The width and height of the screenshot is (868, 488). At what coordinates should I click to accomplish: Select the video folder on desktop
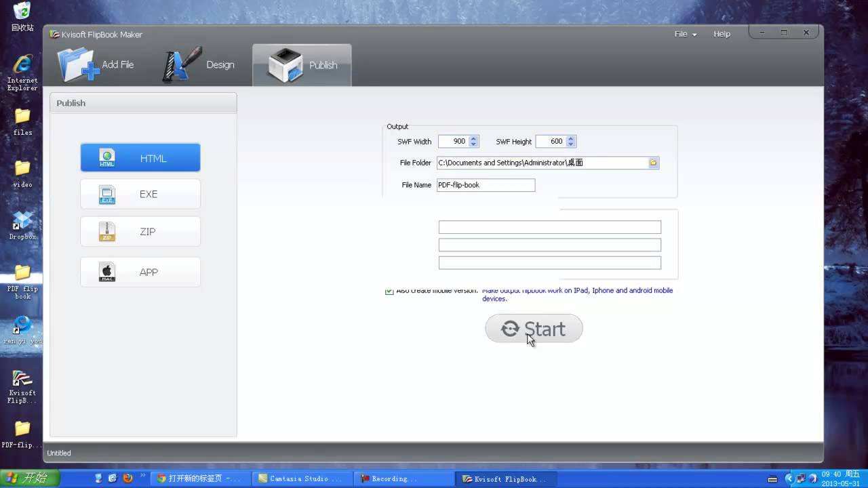22,174
